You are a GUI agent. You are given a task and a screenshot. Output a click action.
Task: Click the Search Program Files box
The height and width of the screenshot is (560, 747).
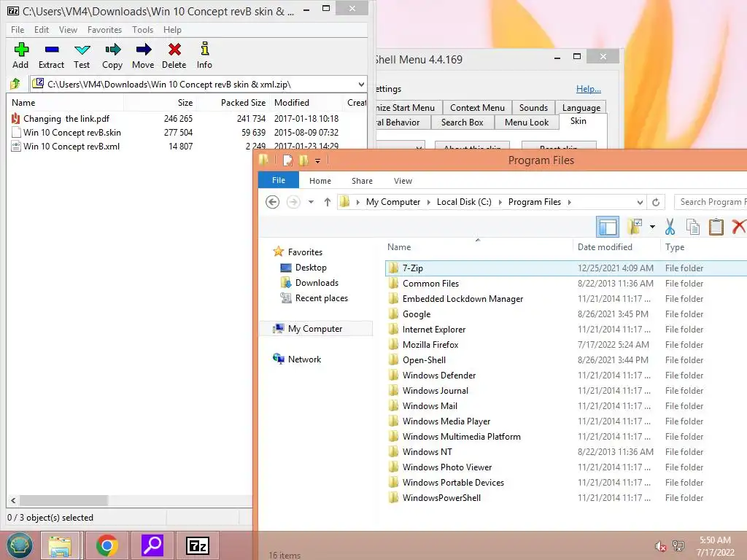click(711, 202)
